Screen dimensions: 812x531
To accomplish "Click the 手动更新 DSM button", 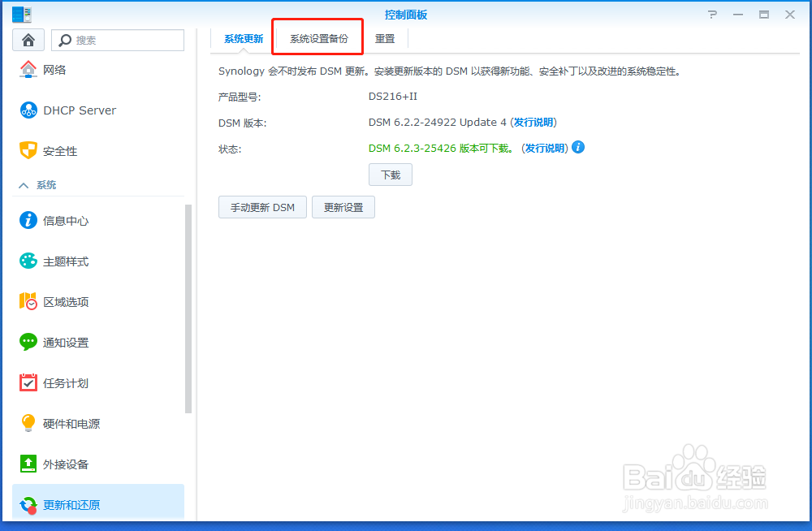I will point(262,207).
